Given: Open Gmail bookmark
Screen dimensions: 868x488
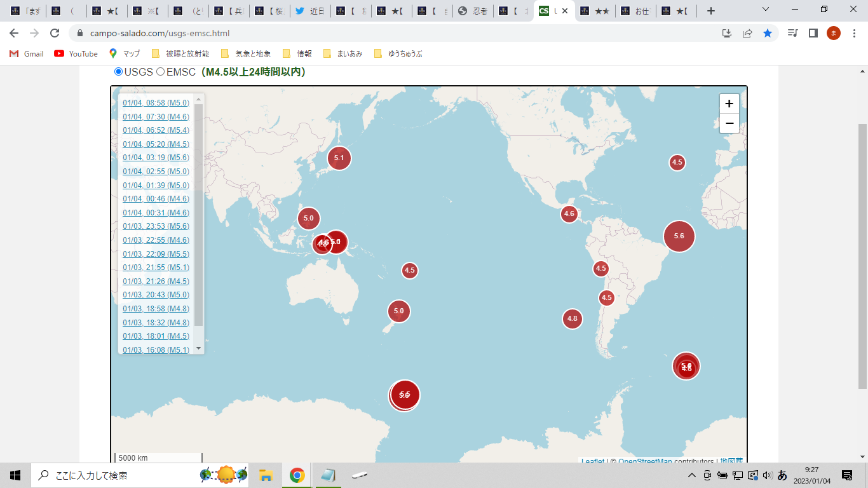Looking at the screenshot, I should 27,54.
